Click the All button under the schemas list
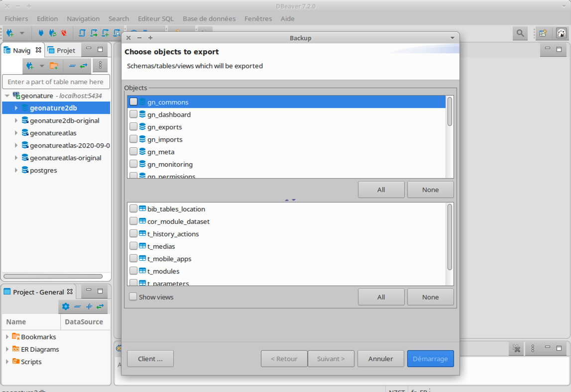The height and width of the screenshot is (392, 571). point(381,190)
